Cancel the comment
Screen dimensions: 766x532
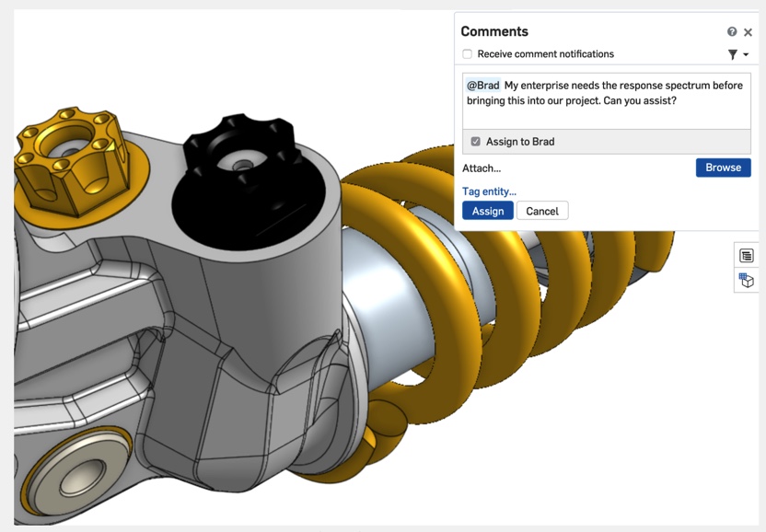coord(542,211)
